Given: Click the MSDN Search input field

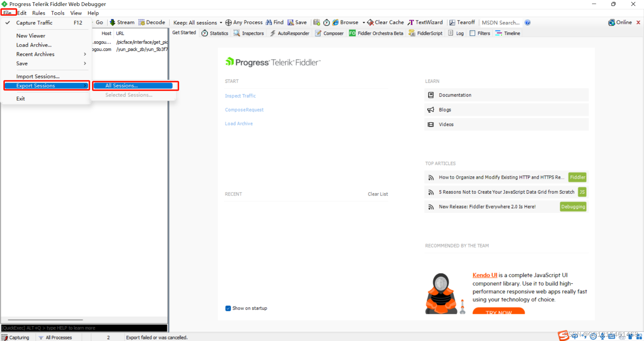Looking at the screenshot, I should pyautogui.click(x=501, y=23).
